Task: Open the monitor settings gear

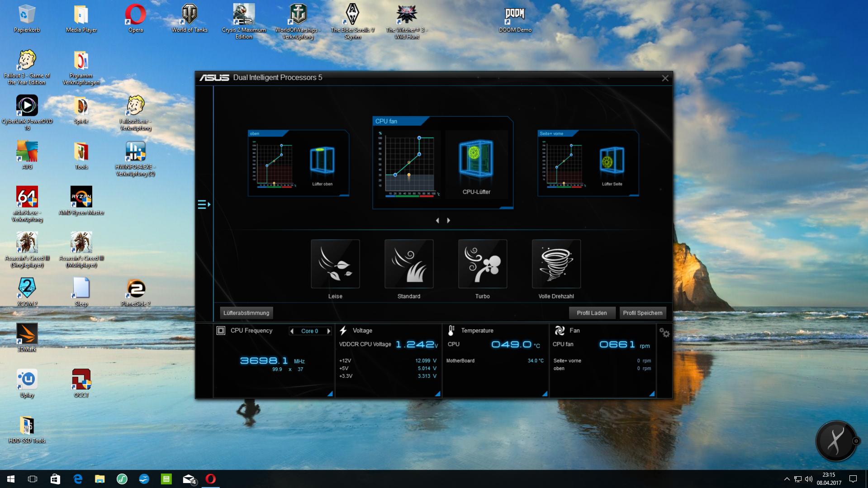Action: tap(664, 333)
